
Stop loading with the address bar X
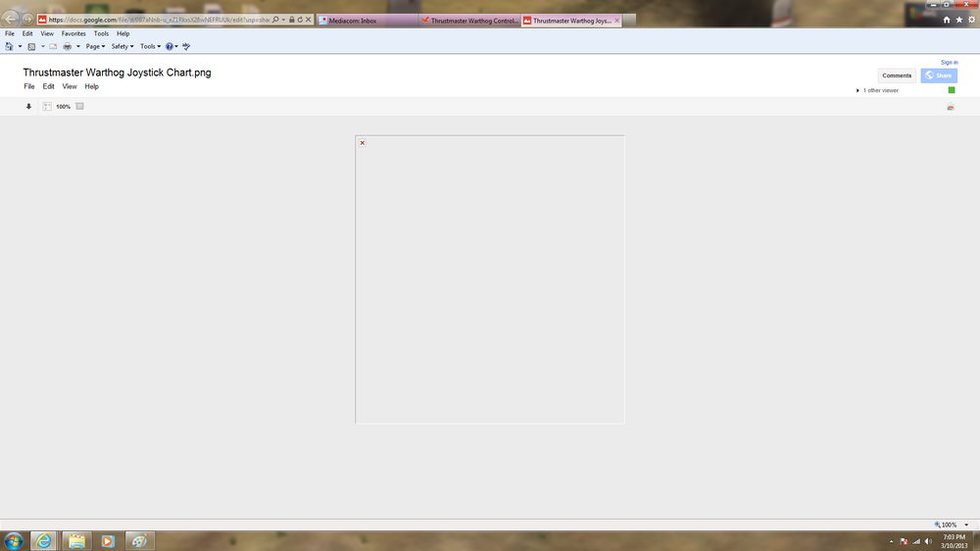[x=308, y=20]
